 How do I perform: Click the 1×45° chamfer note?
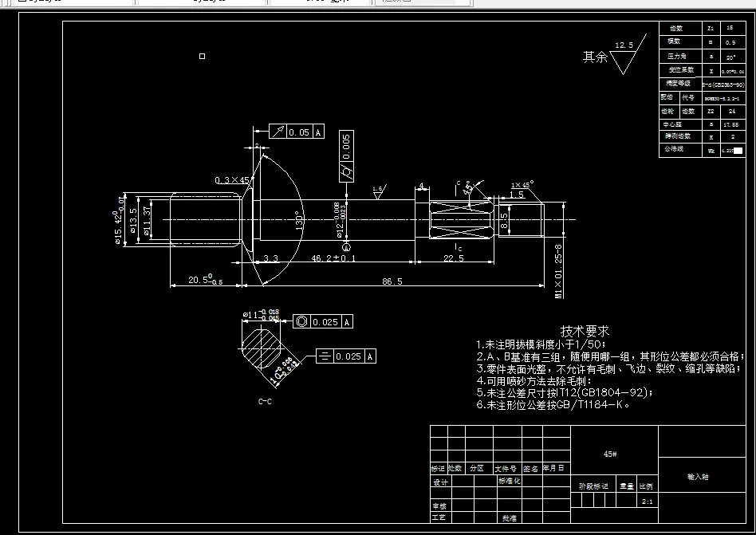(x=522, y=185)
